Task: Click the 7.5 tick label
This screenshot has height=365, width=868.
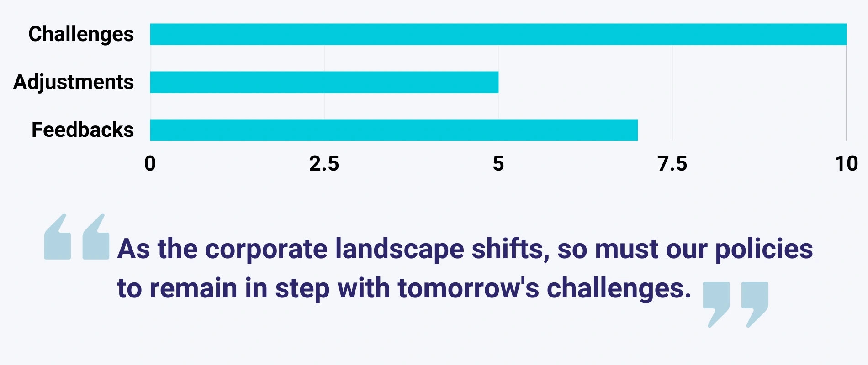Action: pos(672,164)
